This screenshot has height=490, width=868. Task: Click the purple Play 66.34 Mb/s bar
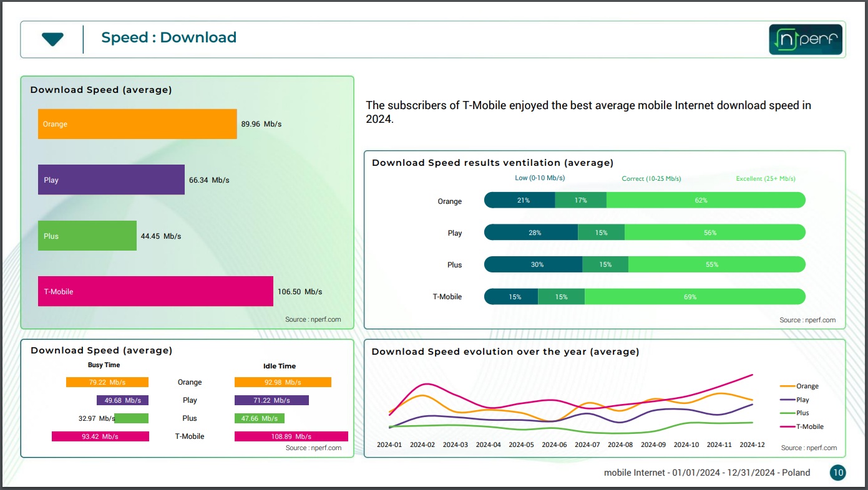[111, 180]
